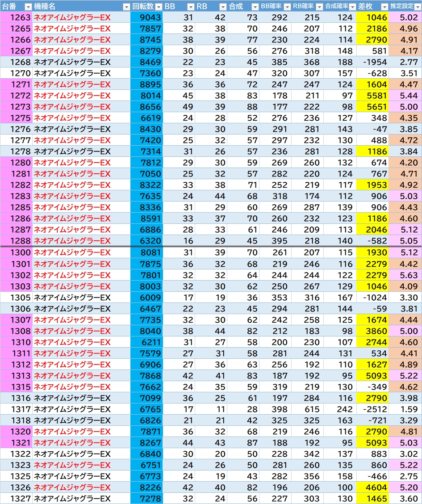
Task: Select the 推定設定 cell showing 5.63
Action: tap(405, 275)
